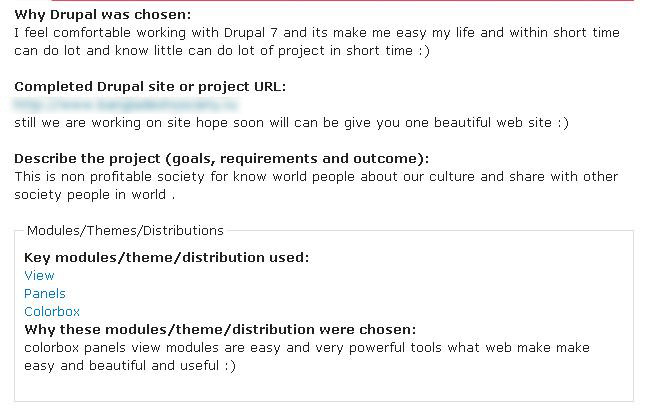The image size is (645, 409).
Task: Open the View module link
Action: pos(39,275)
